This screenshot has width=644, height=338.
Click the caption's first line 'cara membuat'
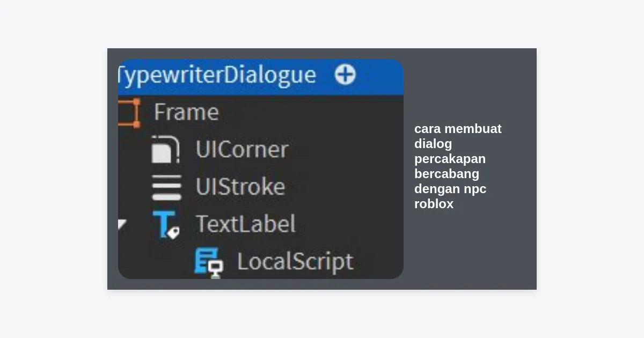click(458, 129)
